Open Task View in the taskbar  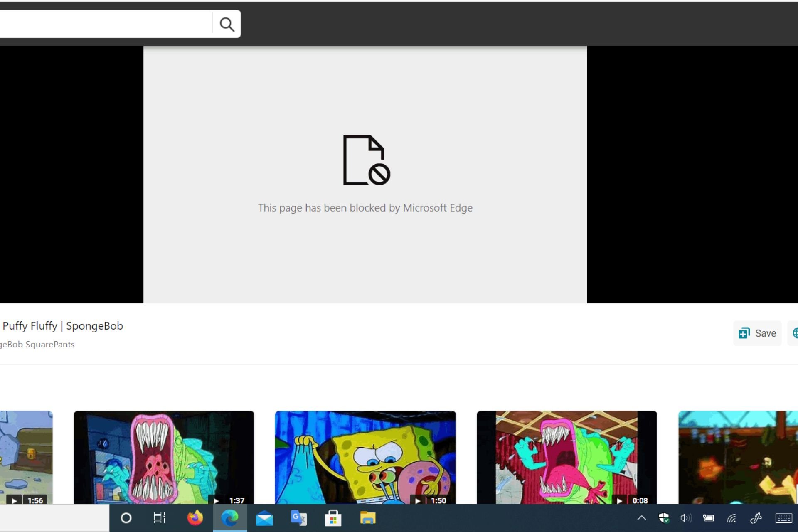[160, 518]
